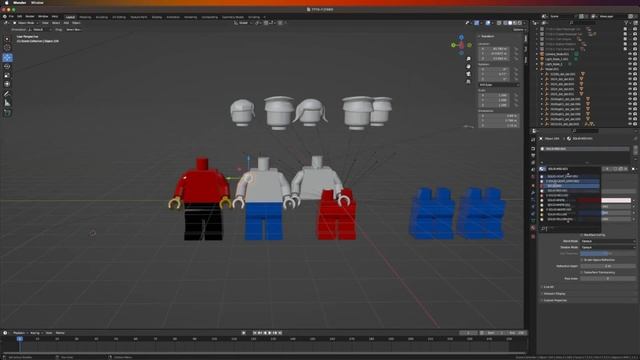
Task: Open the Render menu
Action: [30, 17]
